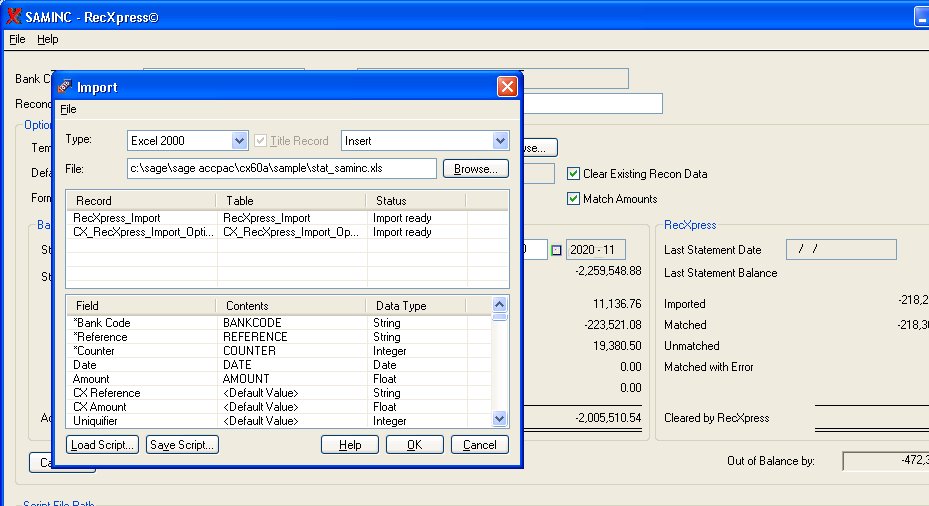Click the File path input field
This screenshot has height=506, width=929.
(x=281, y=169)
